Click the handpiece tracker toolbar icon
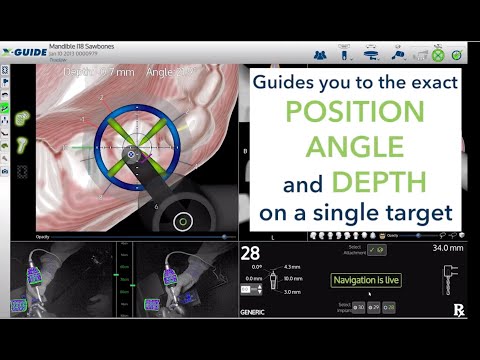Screen dimensions: 480x360 [344, 55]
